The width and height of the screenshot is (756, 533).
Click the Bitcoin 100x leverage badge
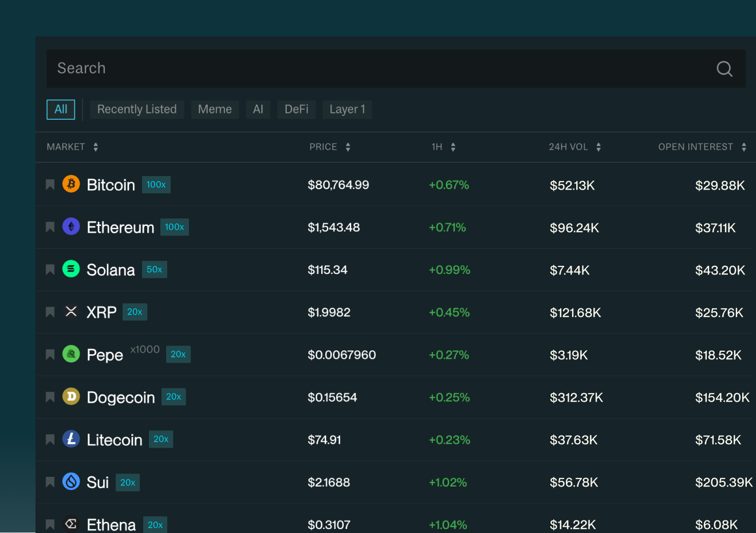(x=156, y=185)
